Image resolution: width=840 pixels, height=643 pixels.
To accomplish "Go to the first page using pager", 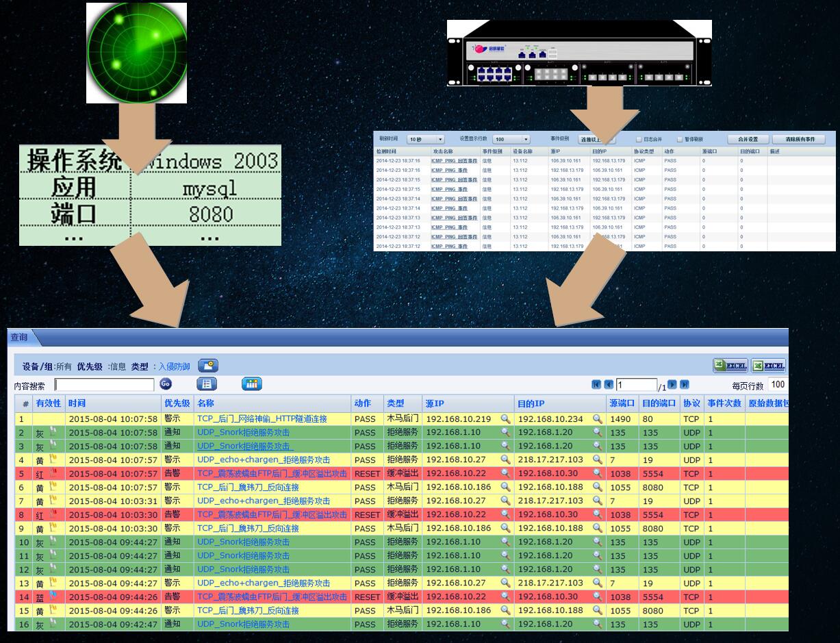I will 596,385.
